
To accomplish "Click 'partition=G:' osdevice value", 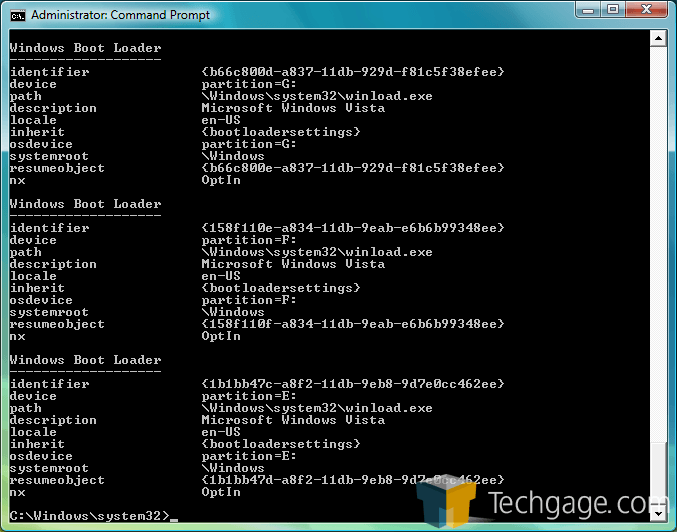I will point(249,144).
